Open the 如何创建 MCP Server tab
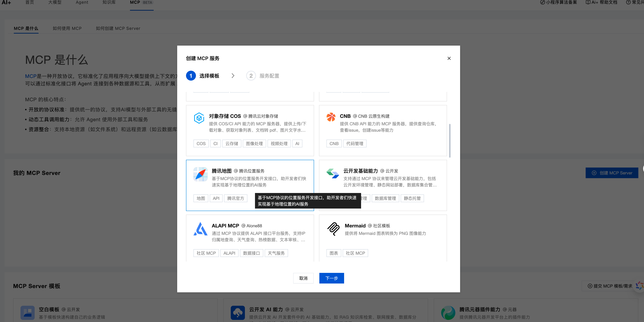This screenshot has width=644, height=322. click(x=118, y=28)
